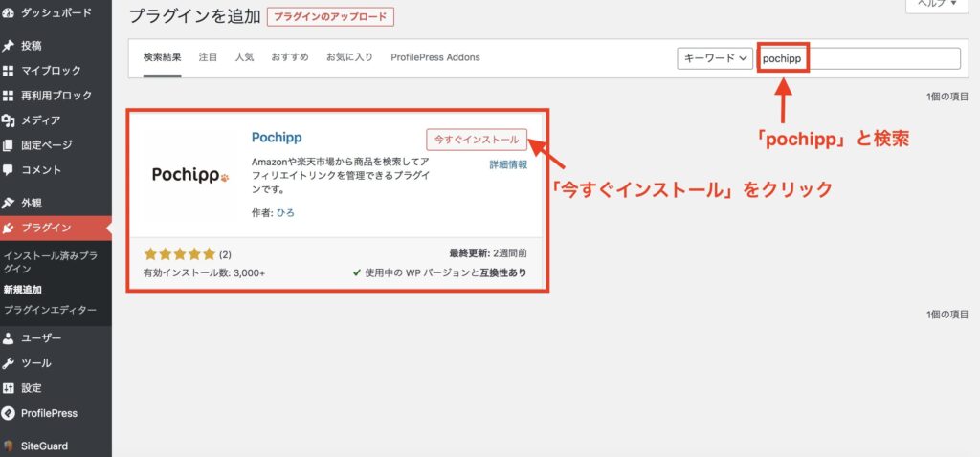980x457 pixels.
Task: Open 外観 menu item
Action: click(32, 203)
